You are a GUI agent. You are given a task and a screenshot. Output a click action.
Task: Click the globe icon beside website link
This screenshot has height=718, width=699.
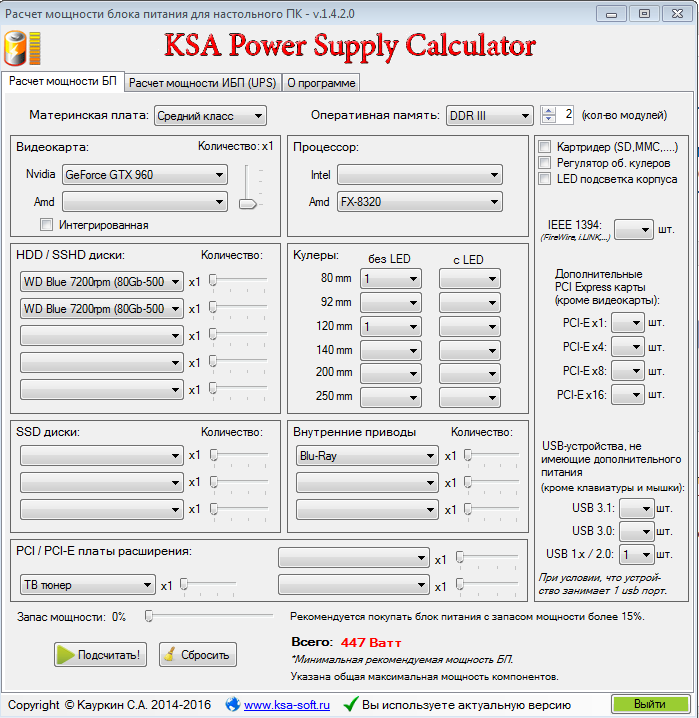pos(233,704)
